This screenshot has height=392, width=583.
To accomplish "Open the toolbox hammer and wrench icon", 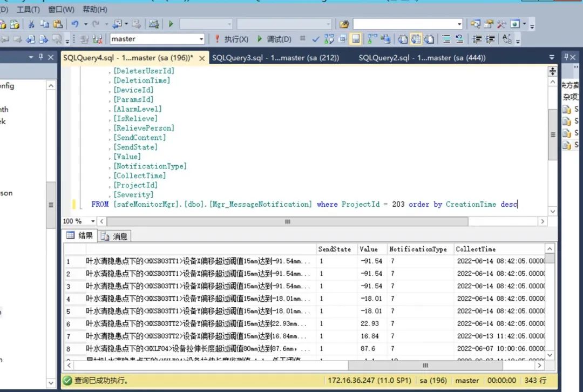I will pyautogui.click(x=501, y=24).
